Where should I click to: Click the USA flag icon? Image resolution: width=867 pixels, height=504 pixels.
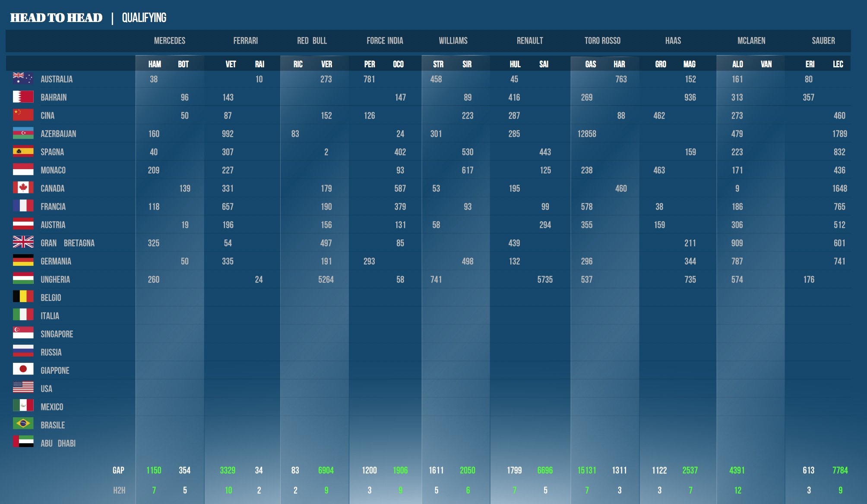23,388
